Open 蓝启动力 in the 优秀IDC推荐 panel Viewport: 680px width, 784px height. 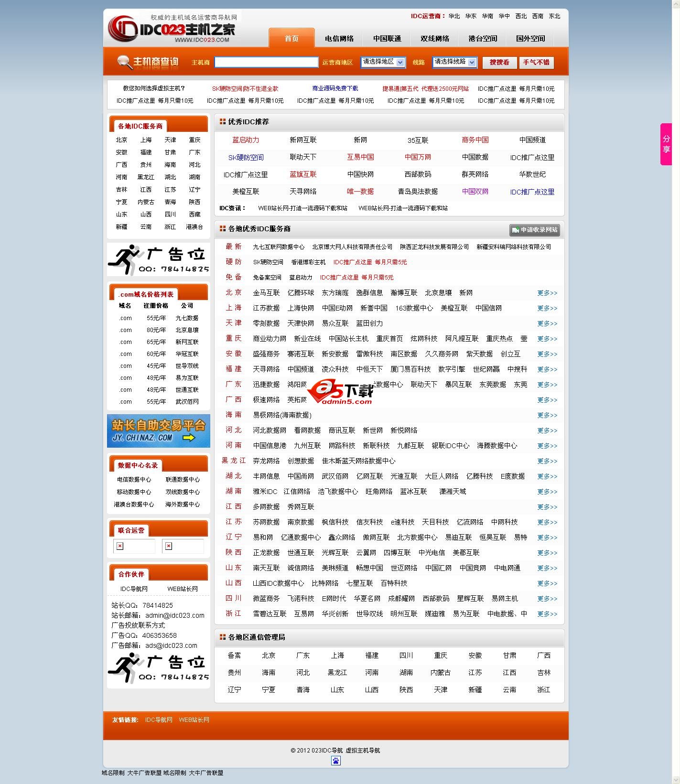[246, 140]
